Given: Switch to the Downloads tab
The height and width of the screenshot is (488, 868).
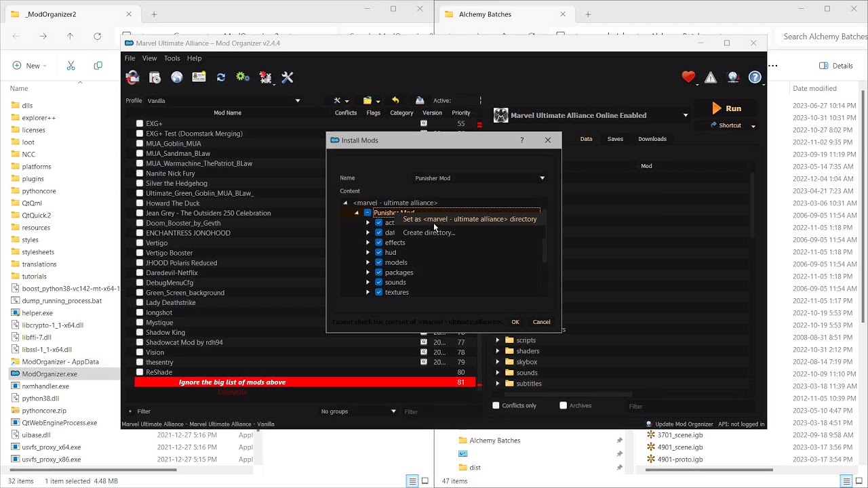Looking at the screenshot, I should tap(652, 139).
